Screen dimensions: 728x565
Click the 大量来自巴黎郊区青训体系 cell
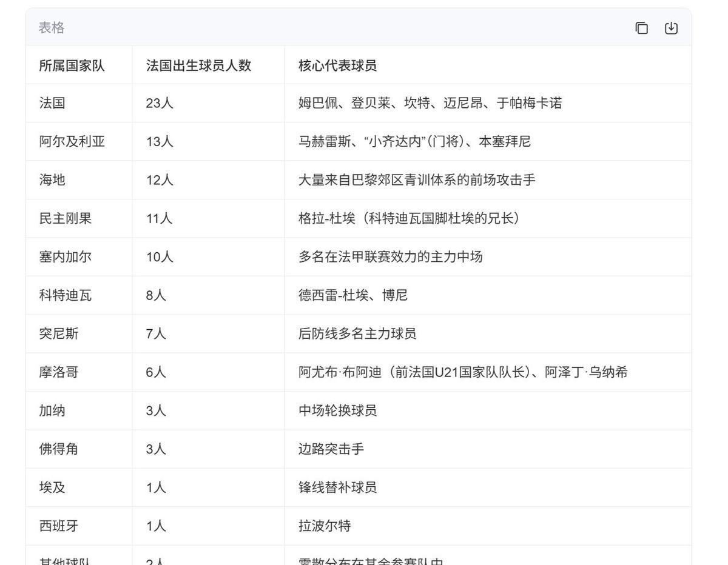(488, 180)
